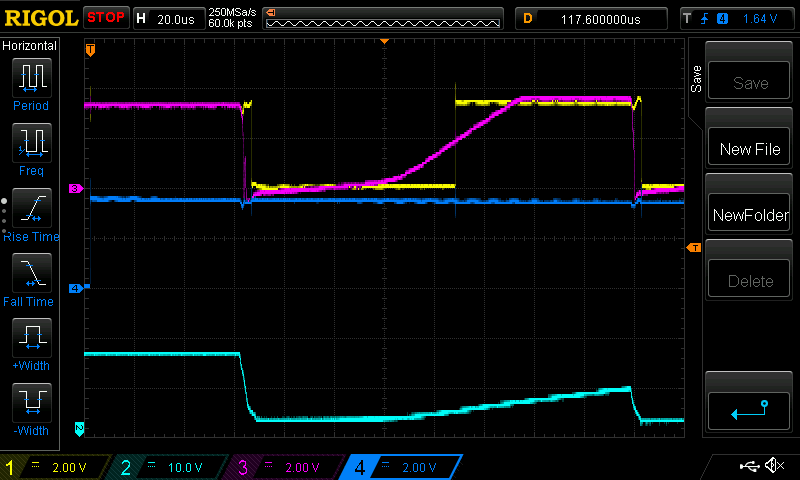Click the Delete button
This screenshot has height=480, width=800.
(x=749, y=280)
